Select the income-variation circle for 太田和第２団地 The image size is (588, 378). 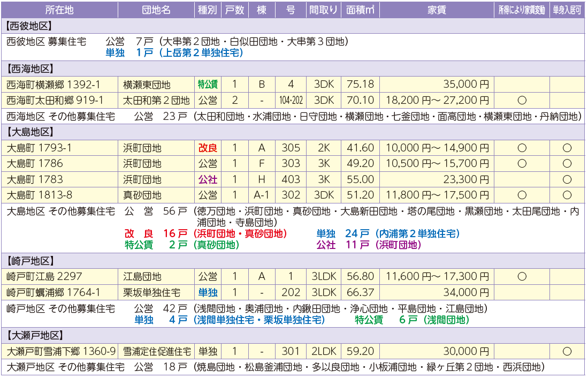point(522,100)
